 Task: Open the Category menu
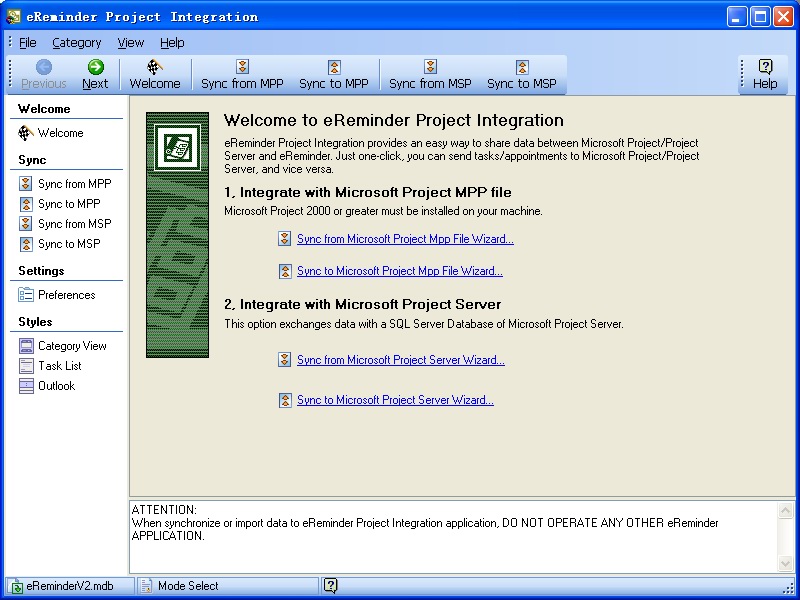coord(77,43)
